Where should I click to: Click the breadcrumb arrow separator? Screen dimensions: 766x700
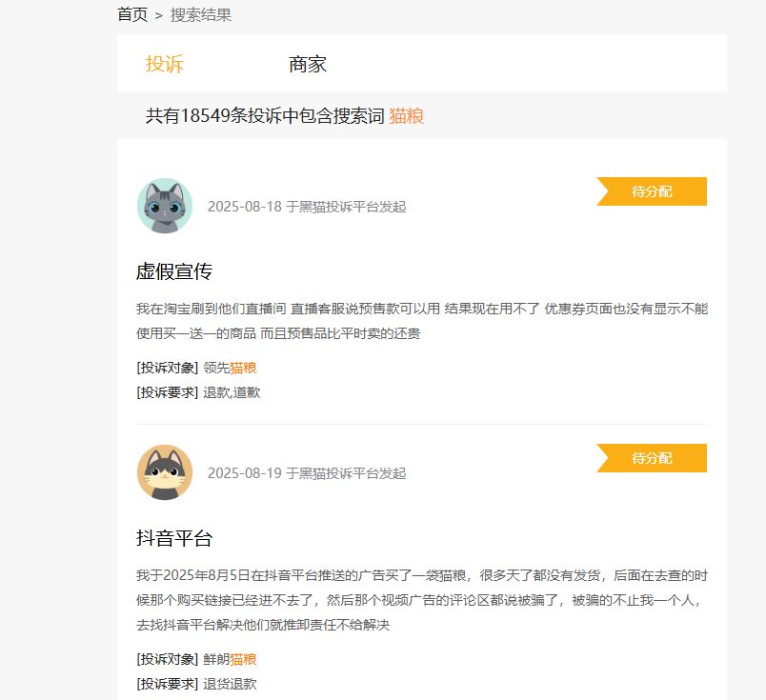click(159, 15)
